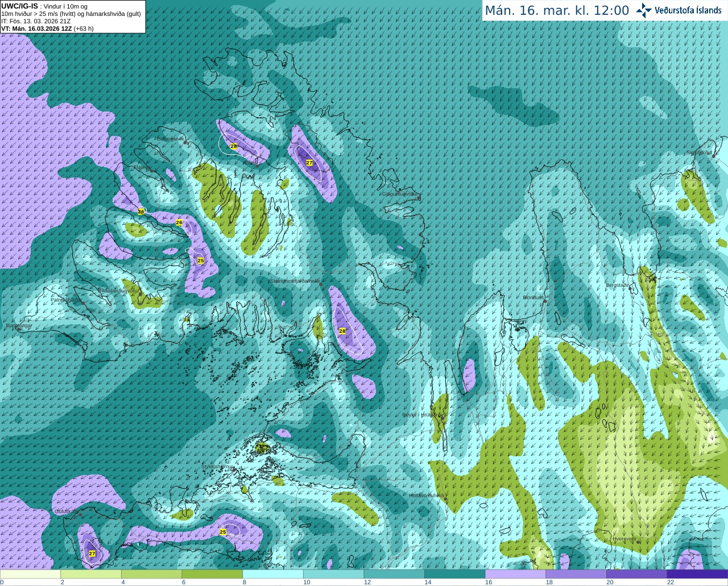Click the 25 gust marker northeast of Bíldudalsflugvöllur
728x586 pixels.
coord(201,261)
